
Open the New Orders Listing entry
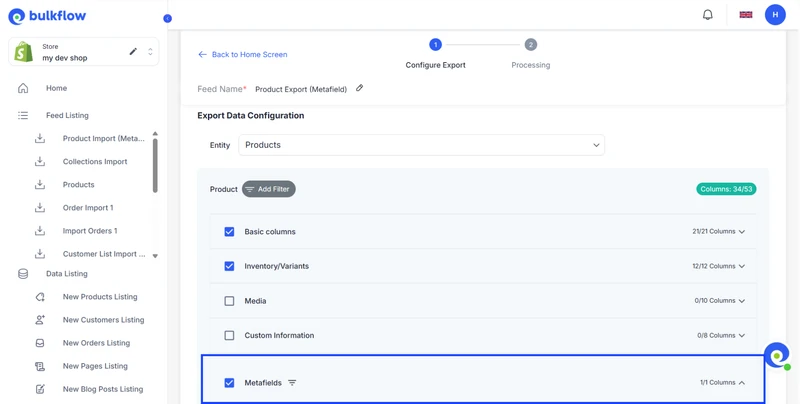pos(96,343)
